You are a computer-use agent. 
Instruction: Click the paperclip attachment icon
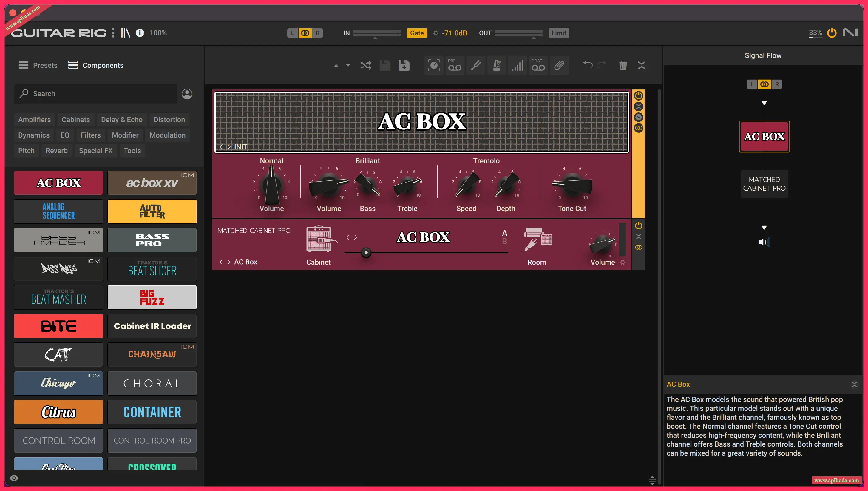559,65
